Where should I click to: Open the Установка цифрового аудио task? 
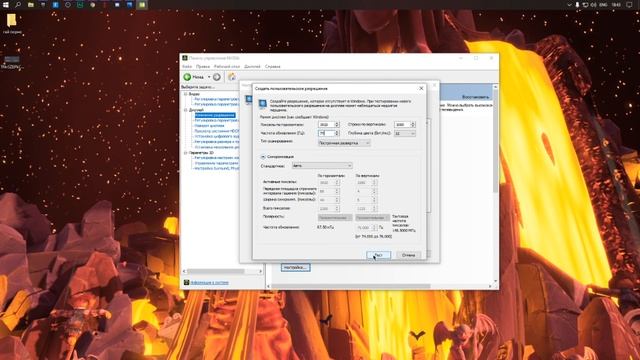[x=217, y=136]
